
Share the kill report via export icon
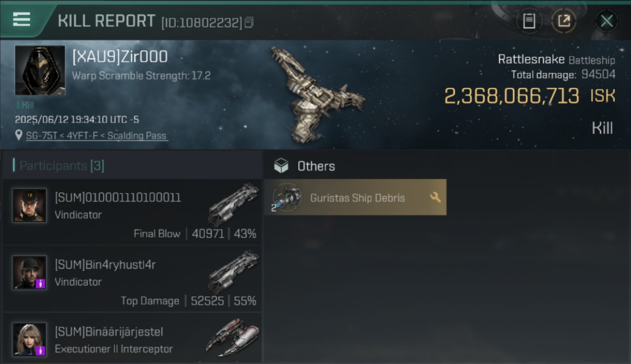tap(564, 21)
